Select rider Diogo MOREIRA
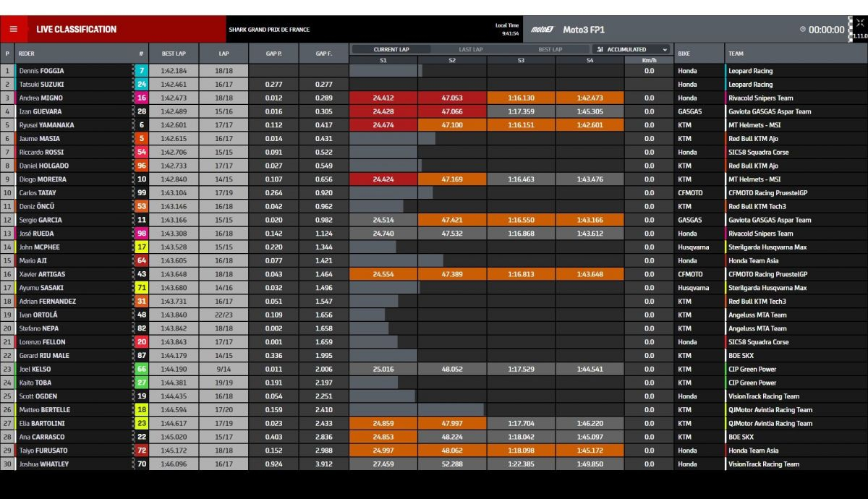The width and height of the screenshot is (868, 499). click(x=42, y=179)
